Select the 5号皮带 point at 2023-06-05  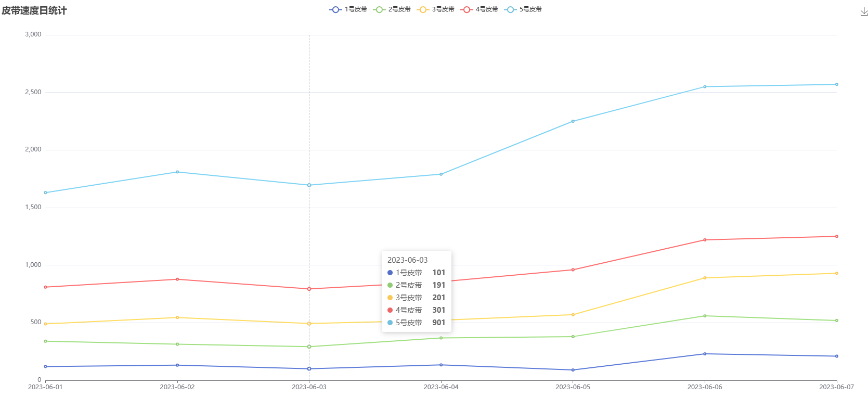pyautogui.click(x=573, y=121)
